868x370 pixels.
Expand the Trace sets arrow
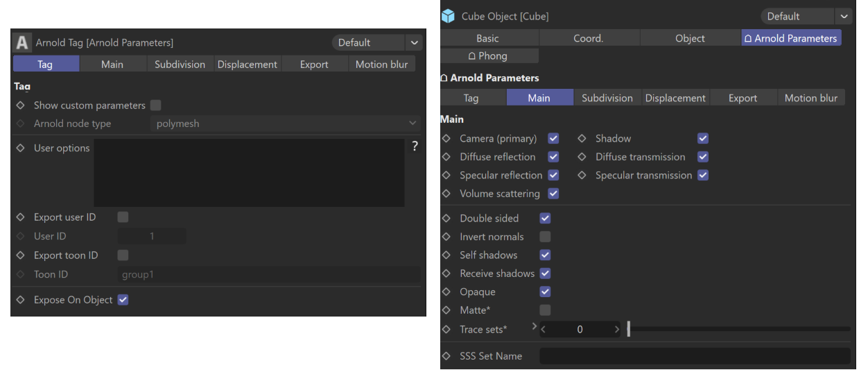534,326
